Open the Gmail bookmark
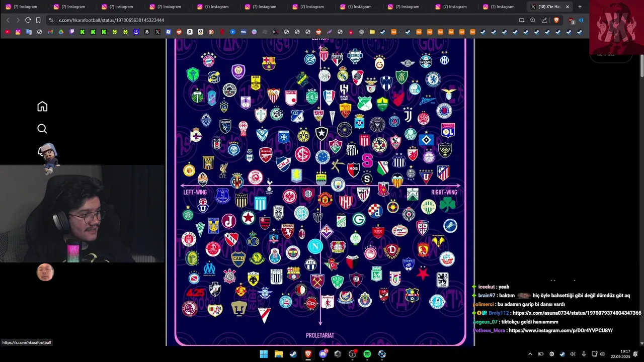This screenshot has width=644, height=362. pyautogui.click(x=50, y=32)
